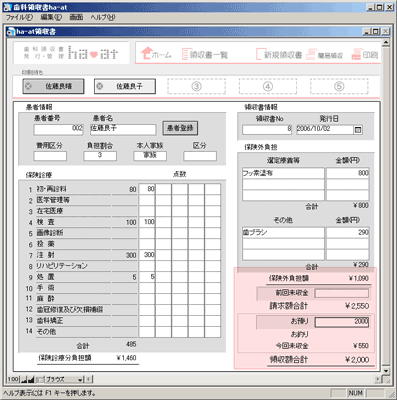Click the 歯ブラシ item field
Screen dimensions: 397x400
click(x=283, y=233)
